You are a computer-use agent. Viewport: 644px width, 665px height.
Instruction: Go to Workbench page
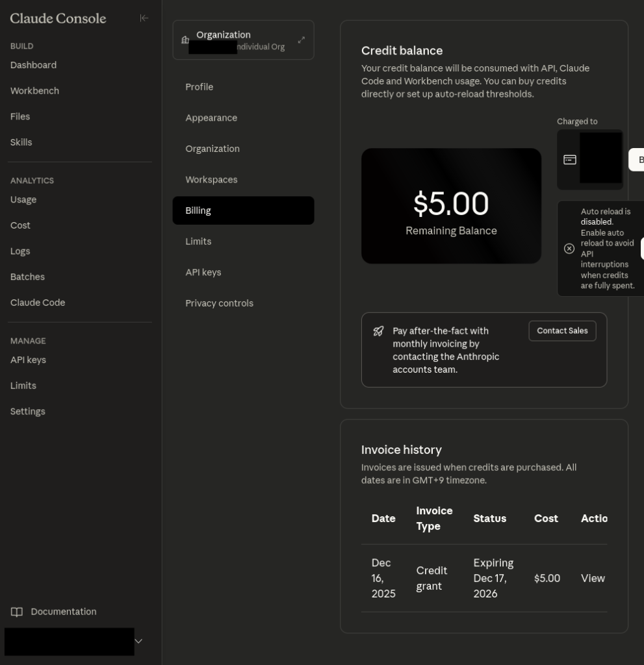point(34,91)
